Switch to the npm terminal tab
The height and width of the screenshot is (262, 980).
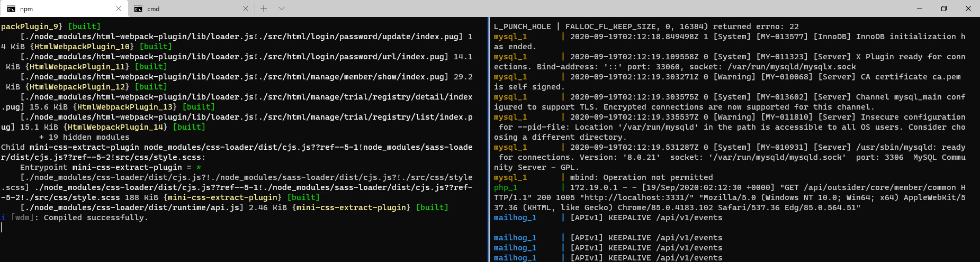[x=64, y=8]
